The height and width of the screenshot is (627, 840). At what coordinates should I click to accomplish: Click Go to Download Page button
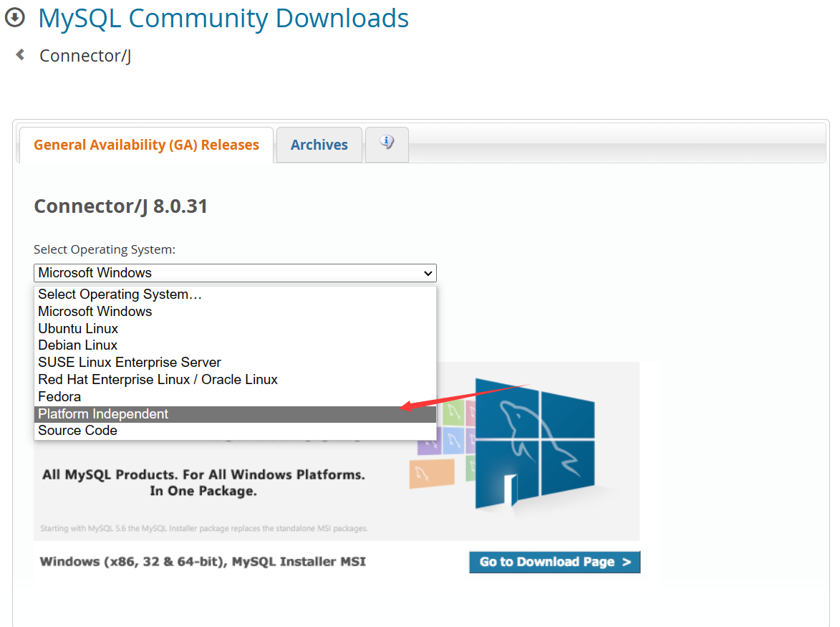(554, 562)
